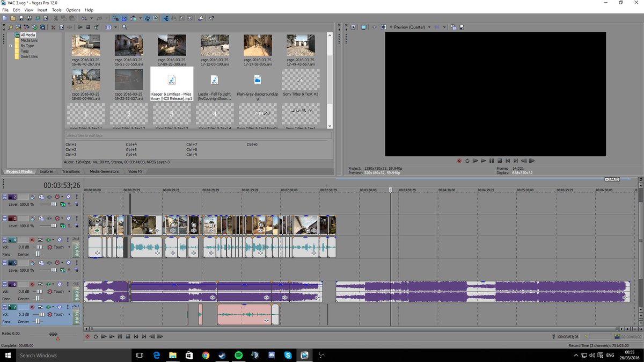Open a project with the folder icon
Viewport: 644px width, 362px height.
coord(13,18)
